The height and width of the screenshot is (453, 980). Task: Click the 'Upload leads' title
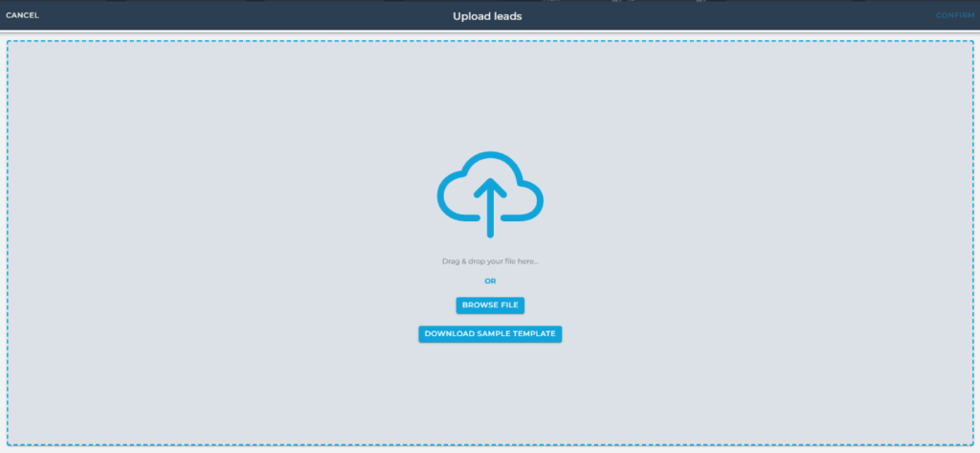[x=488, y=15]
